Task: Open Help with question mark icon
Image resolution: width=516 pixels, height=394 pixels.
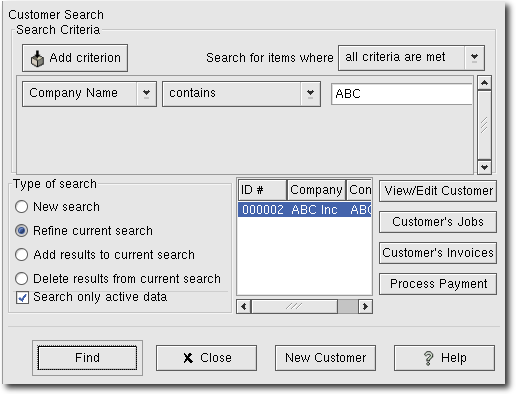Action: tap(444, 358)
